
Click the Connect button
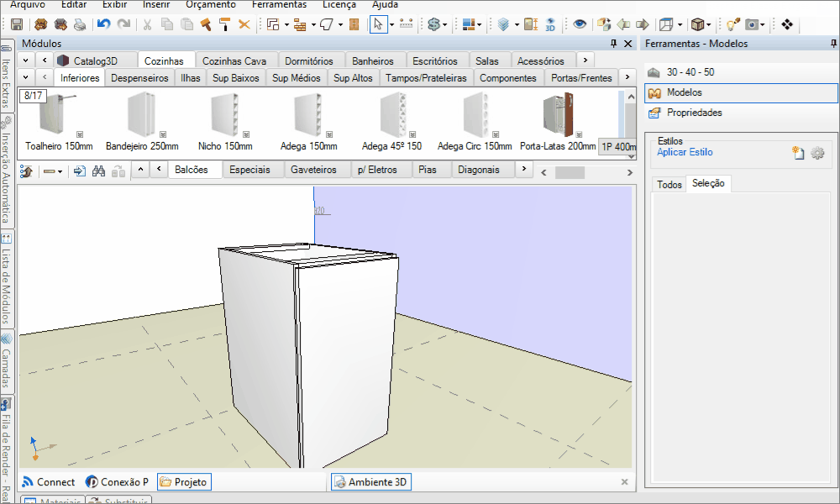[49, 482]
